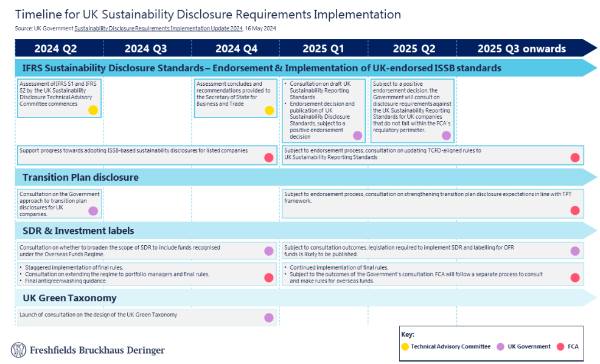Select the yellow dot on IFRS S1/S2 assessment box
This screenshot has height=364, width=600.
pyautogui.click(x=92, y=110)
